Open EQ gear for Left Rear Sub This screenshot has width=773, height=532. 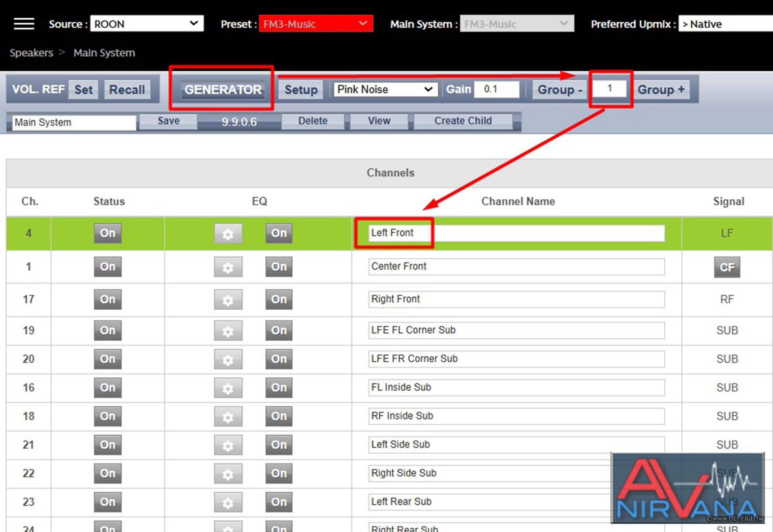228,502
